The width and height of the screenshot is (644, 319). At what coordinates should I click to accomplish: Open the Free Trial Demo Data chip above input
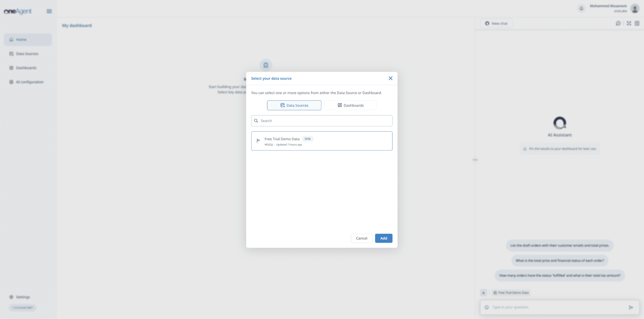[x=511, y=293]
